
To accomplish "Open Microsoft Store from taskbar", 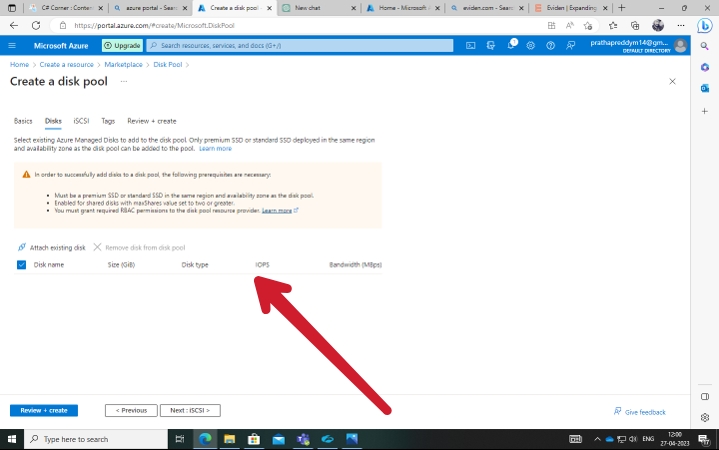I will [254, 439].
